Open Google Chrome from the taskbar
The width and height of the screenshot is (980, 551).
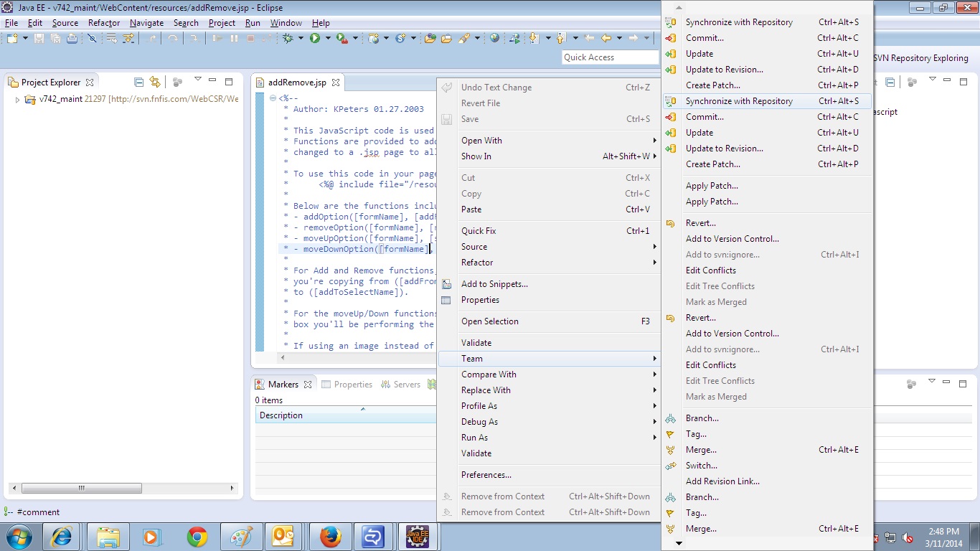197,537
